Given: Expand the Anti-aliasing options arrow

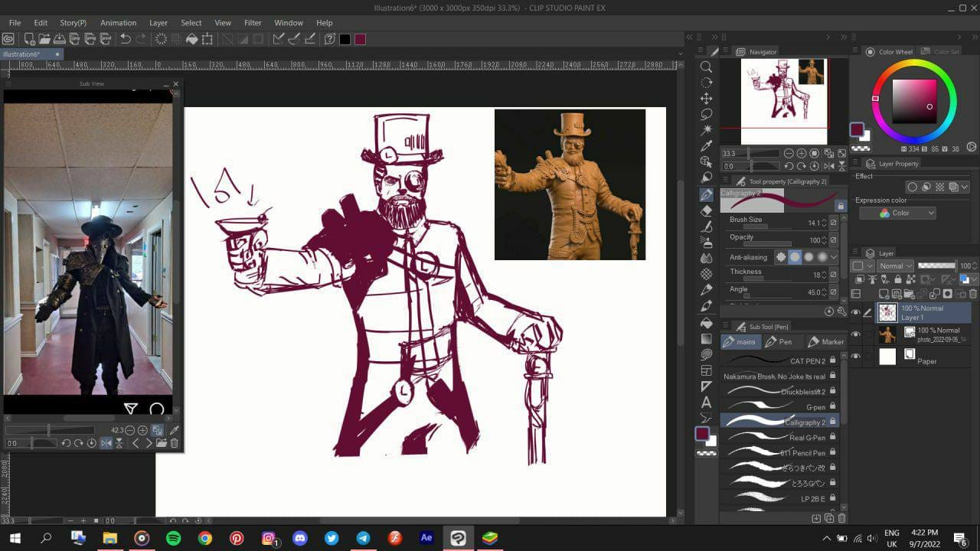Looking at the screenshot, I should pos(834,257).
